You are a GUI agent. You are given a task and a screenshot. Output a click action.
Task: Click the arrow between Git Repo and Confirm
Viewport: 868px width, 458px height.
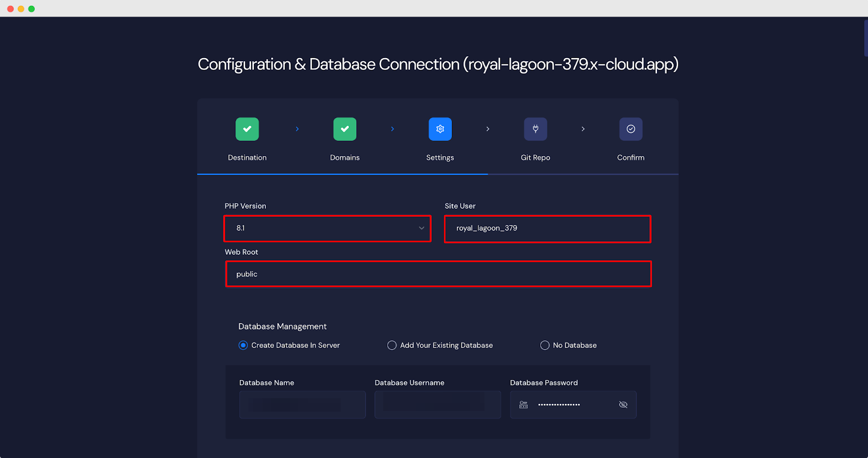coord(583,129)
